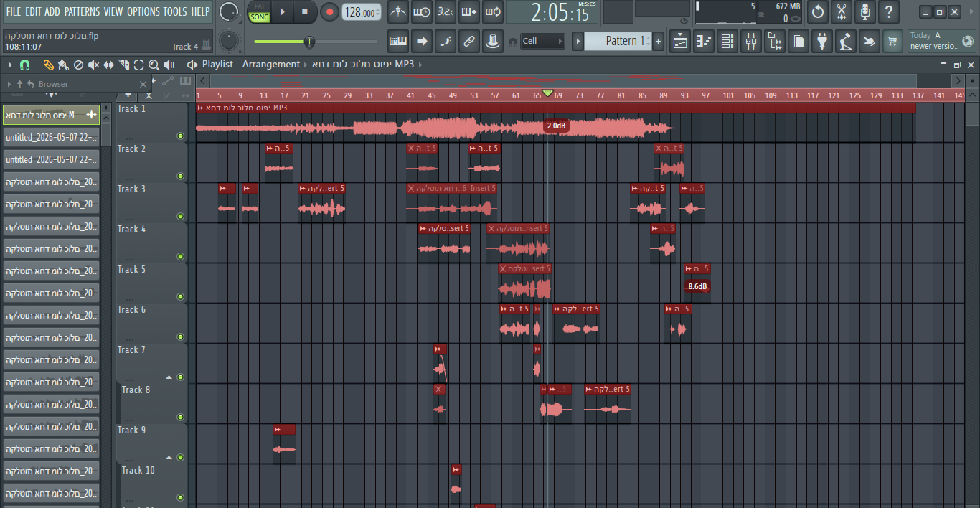Toggle multilink to controllers icon

click(x=493, y=41)
